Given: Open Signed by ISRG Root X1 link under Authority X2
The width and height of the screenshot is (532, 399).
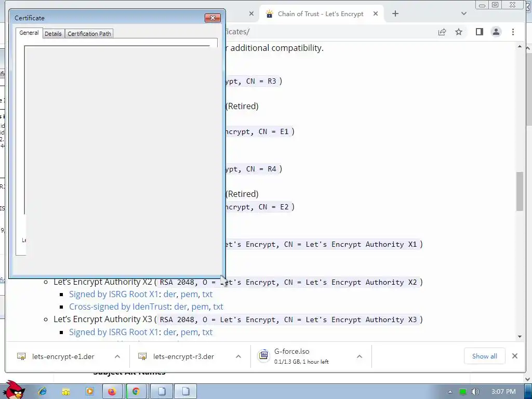Looking at the screenshot, I should click(x=114, y=294).
